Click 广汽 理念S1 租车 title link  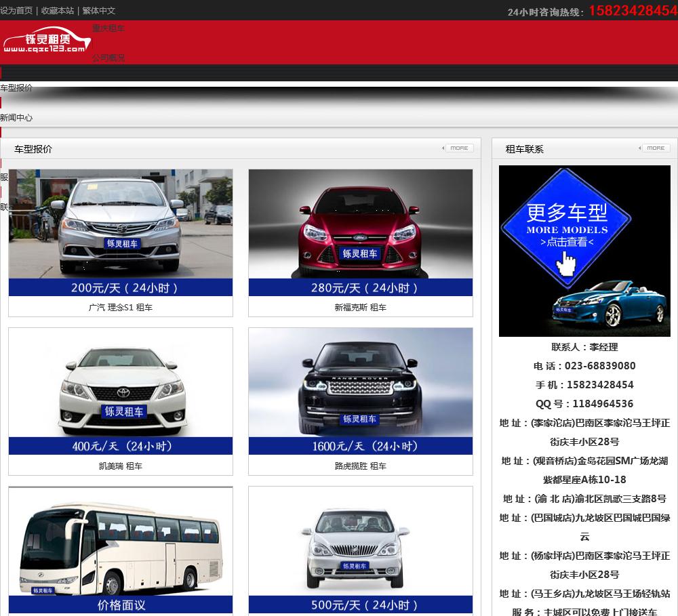pyautogui.click(x=121, y=308)
